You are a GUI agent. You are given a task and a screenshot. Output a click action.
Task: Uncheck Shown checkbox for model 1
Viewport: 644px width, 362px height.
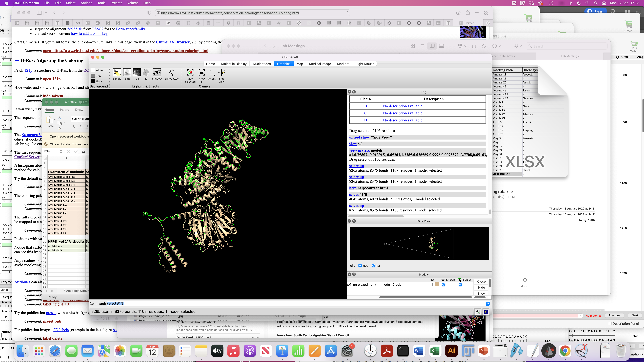coord(444,285)
